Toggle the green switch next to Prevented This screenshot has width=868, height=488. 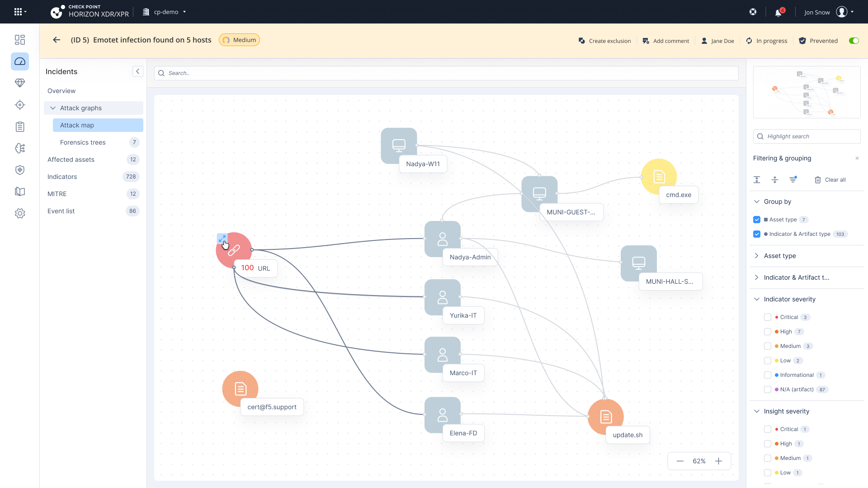click(x=854, y=41)
